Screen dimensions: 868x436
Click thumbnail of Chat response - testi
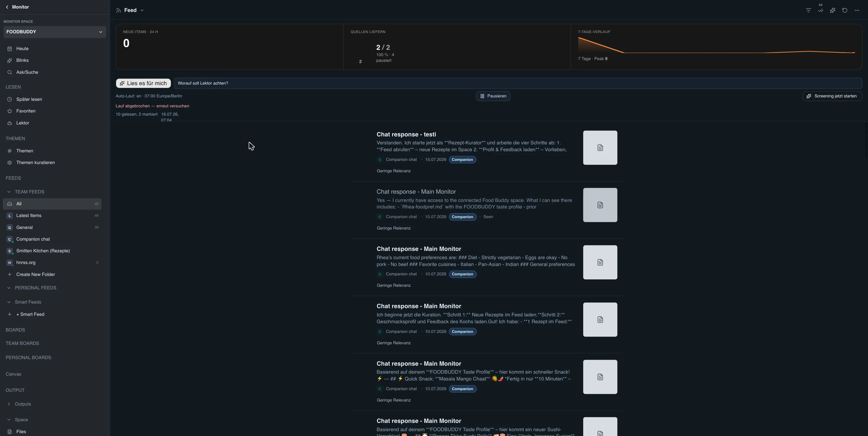coord(600,148)
